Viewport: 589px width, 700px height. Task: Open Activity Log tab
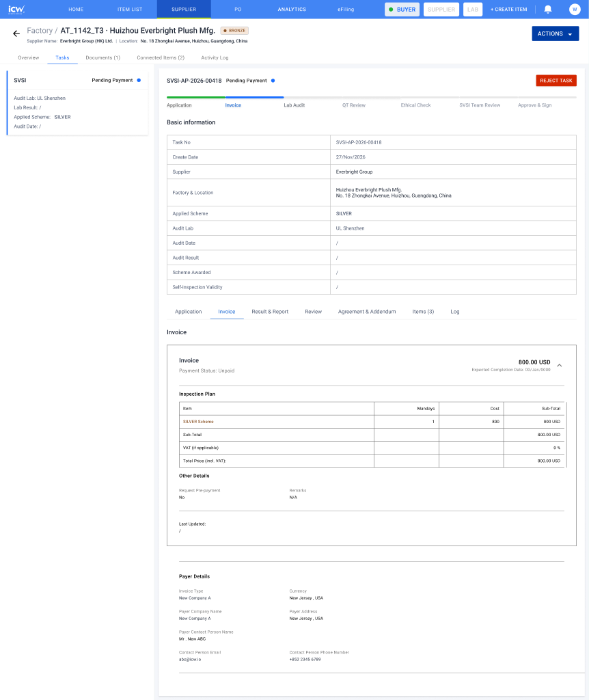[215, 57]
